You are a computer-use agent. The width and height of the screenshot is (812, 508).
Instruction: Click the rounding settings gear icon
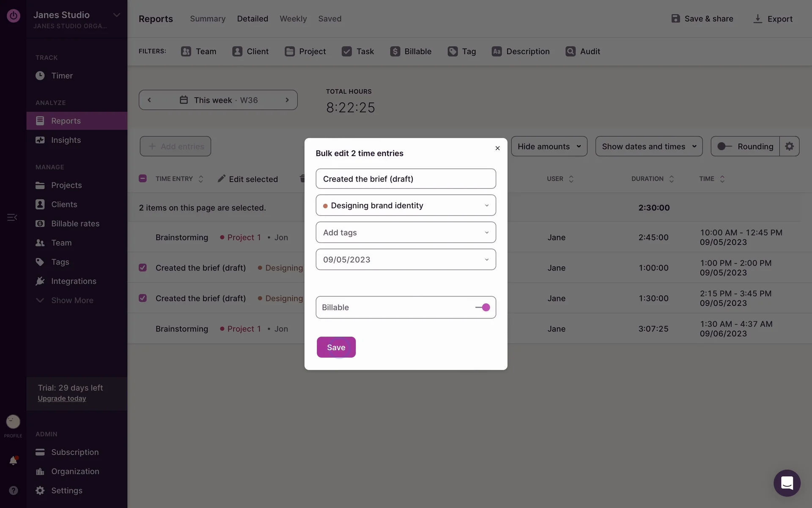coord(789,146)
